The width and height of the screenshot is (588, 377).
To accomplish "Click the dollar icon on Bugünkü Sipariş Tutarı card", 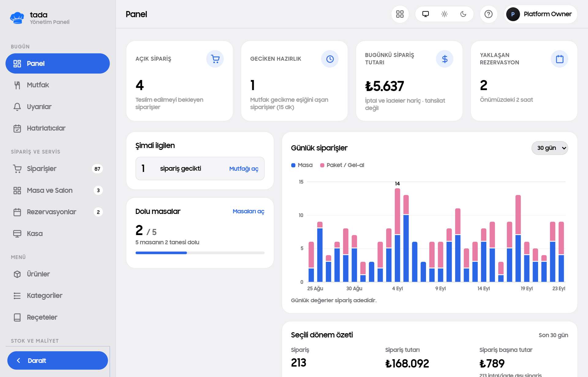I will pos(445,59).
